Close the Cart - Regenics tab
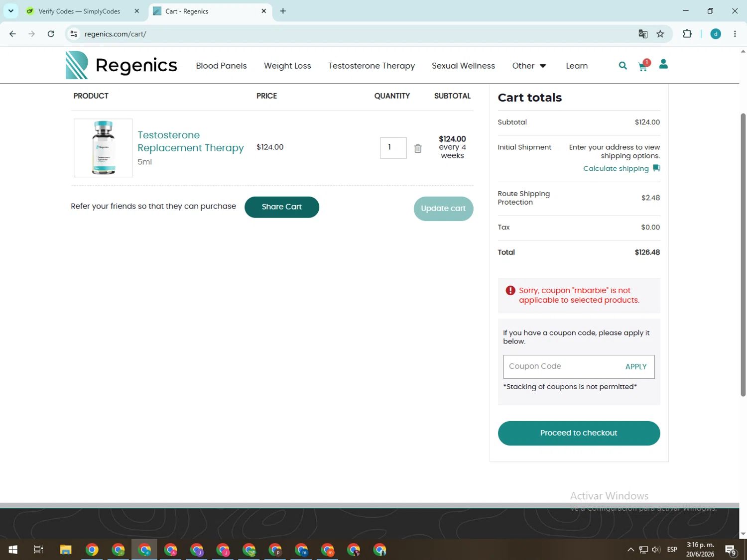 click(263, 11)
